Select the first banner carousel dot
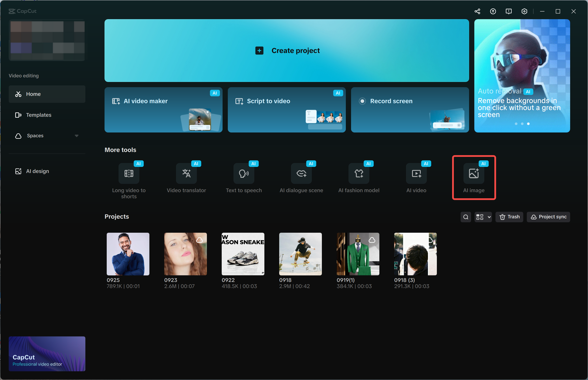The height and width of the screenshot is (380, 588). pyautogui.click(x=516, y=124)
